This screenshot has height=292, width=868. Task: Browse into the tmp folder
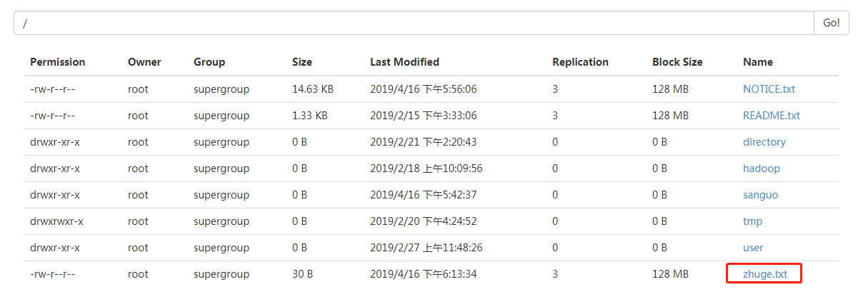752,221
